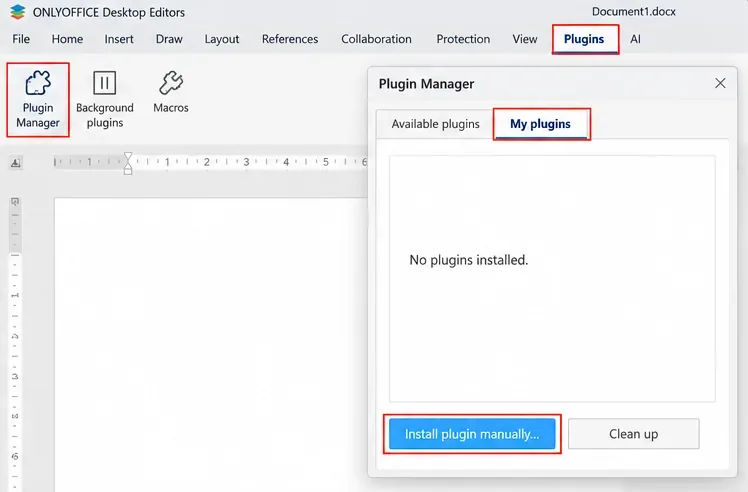
Task: Switch to the AI tab
Action: tap(635, 39)
